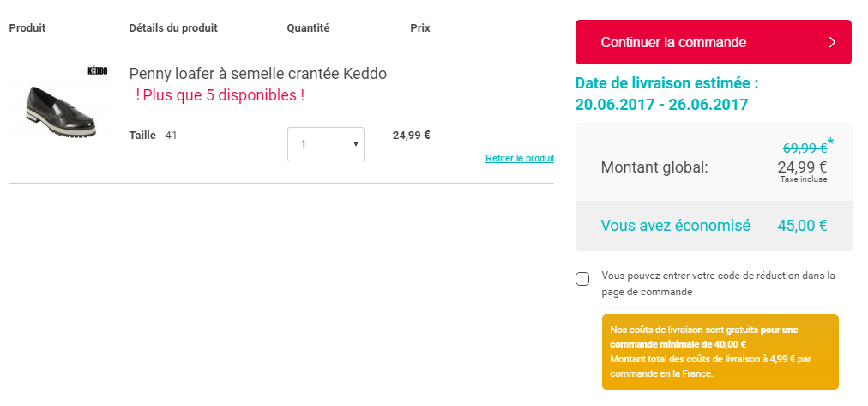Click the crossed-out 69,99 € price
This screenshot has height=406, width=868.
(x=805, y=148)
